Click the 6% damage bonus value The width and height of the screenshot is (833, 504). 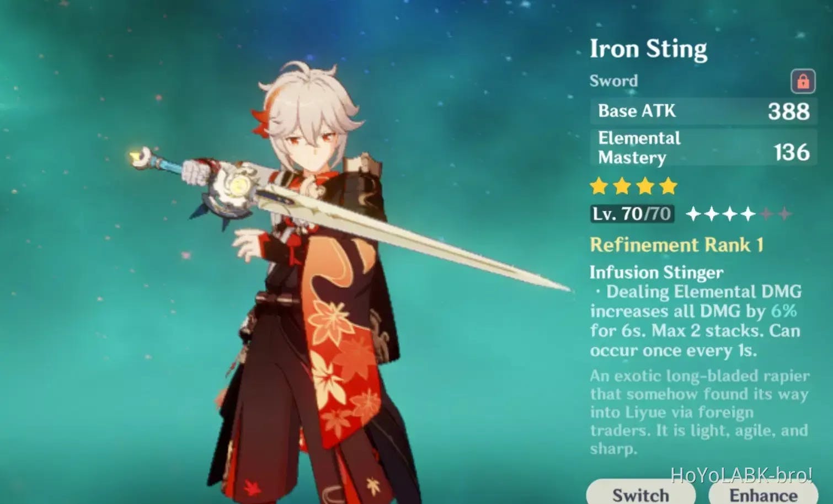coord(783,311)
